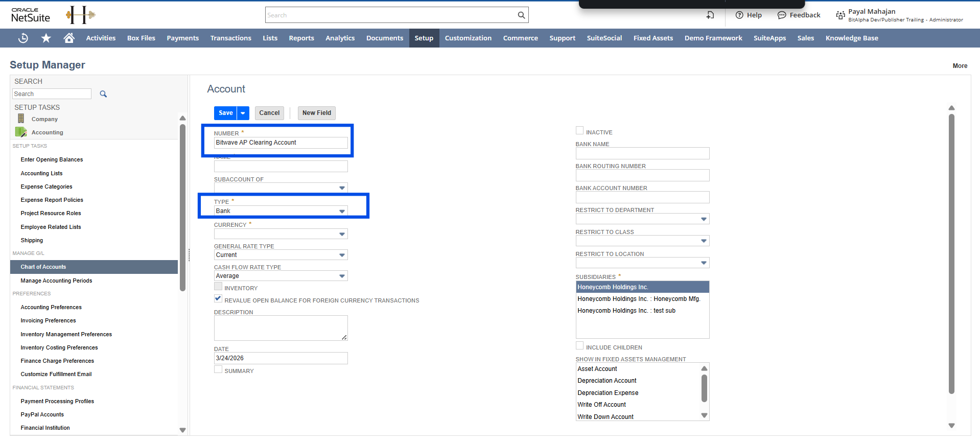Click the Save button
The height and width of the screenshot is (443, 980).
(x=225, y=113)
